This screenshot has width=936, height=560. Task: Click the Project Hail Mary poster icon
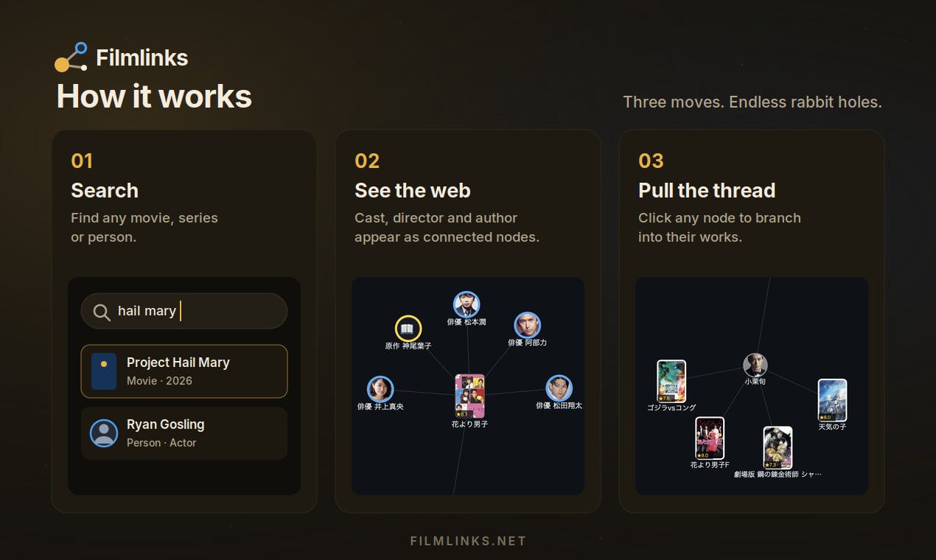point(104,371)
